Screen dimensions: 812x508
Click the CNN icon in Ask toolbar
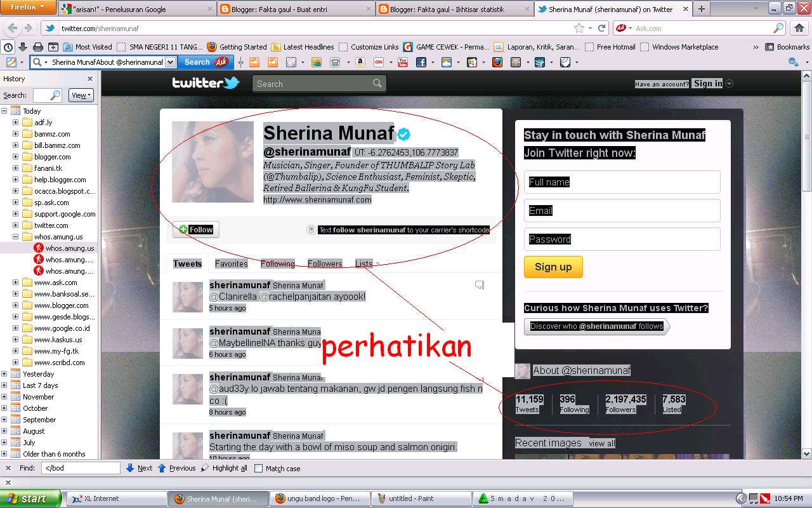point(379,62)
